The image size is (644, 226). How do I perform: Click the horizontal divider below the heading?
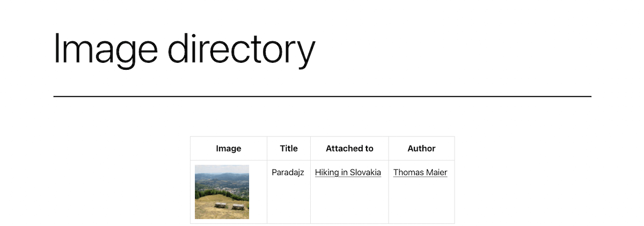coord(322,97)
